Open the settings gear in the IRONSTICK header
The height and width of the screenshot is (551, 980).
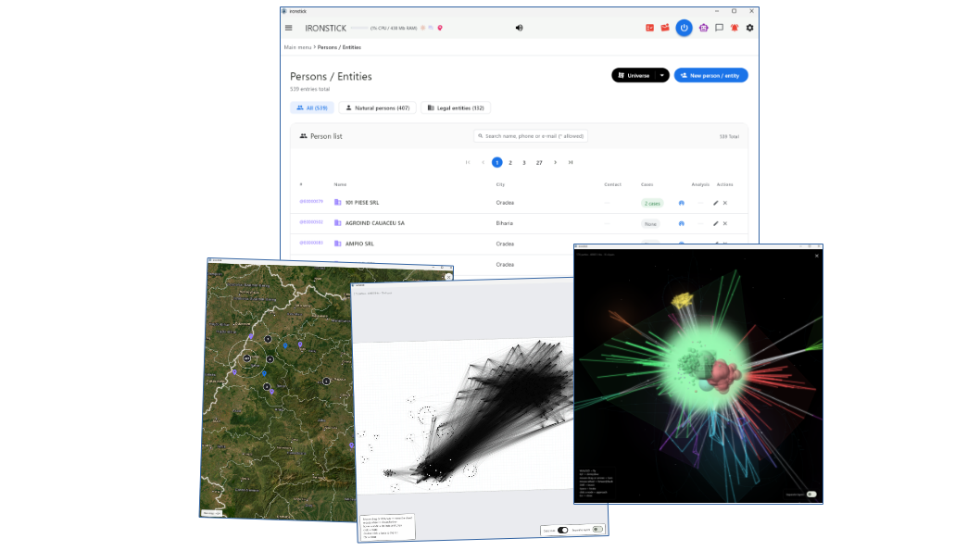[750, 28]
